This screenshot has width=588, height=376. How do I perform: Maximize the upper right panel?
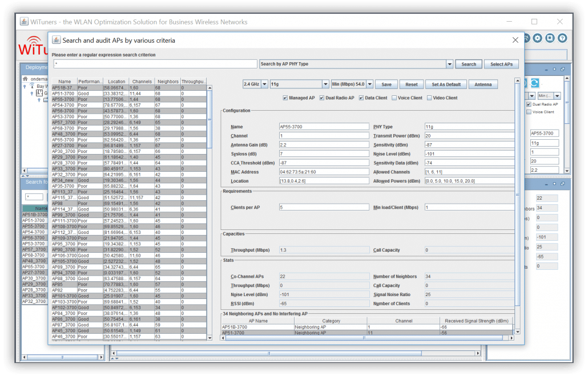555,70
